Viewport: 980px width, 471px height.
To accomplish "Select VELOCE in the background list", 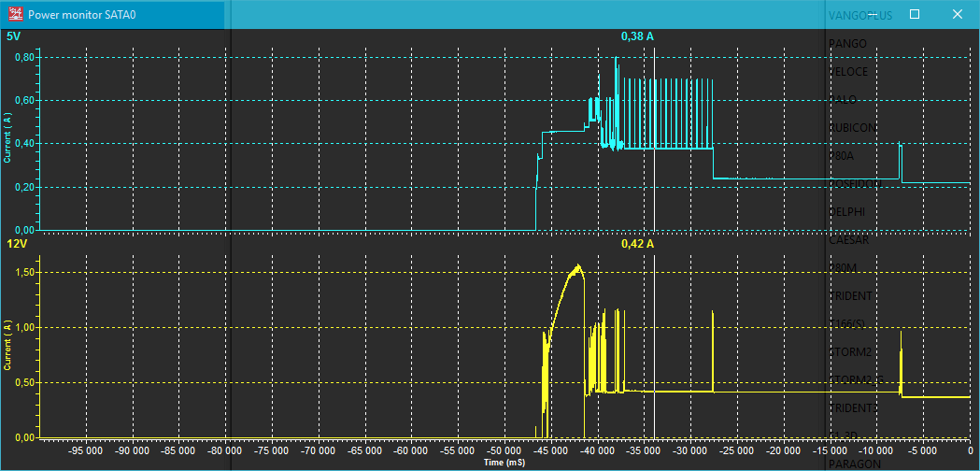I will (847, 72).
